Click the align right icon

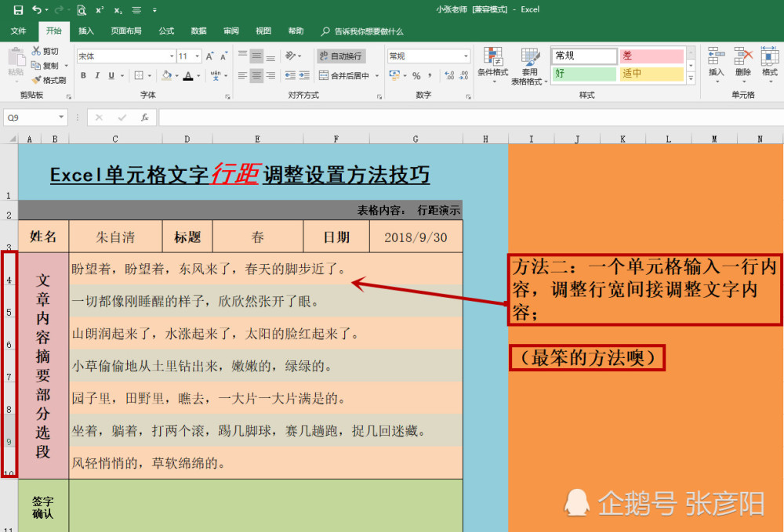click(270, 75)
